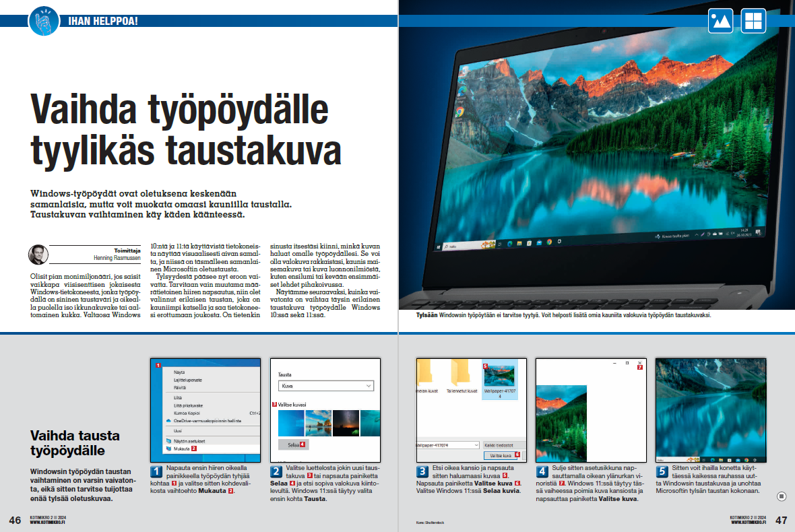Pick the underwater teal wallpaper thumbnail

tap(370, 423)
